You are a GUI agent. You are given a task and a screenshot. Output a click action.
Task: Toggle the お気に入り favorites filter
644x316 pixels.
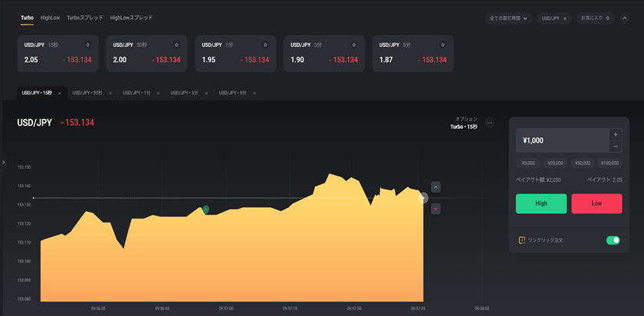(596, 18)
